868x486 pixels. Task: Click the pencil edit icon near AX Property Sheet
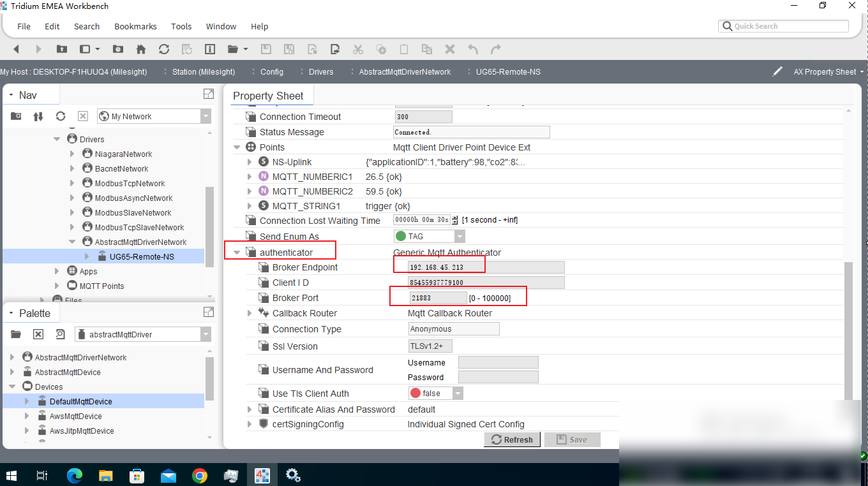(777, 71)
